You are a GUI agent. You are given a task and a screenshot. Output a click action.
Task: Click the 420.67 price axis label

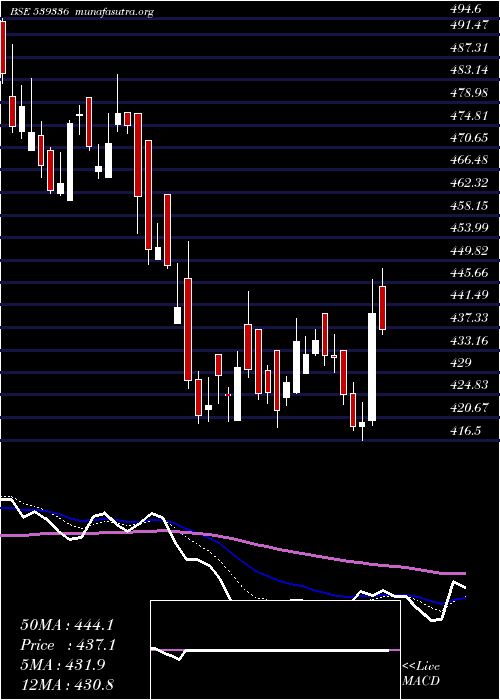point(469,408)
